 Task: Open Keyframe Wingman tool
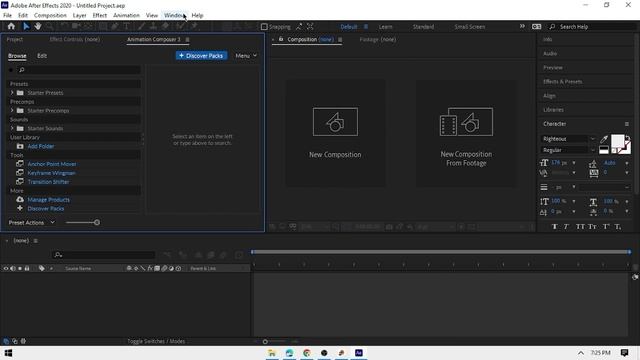pos(51,173)
